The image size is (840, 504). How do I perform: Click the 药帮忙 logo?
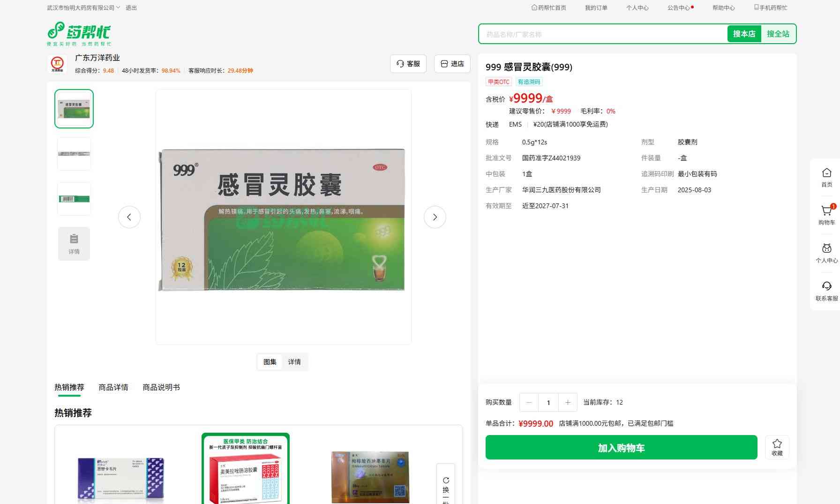click(79, 34)
